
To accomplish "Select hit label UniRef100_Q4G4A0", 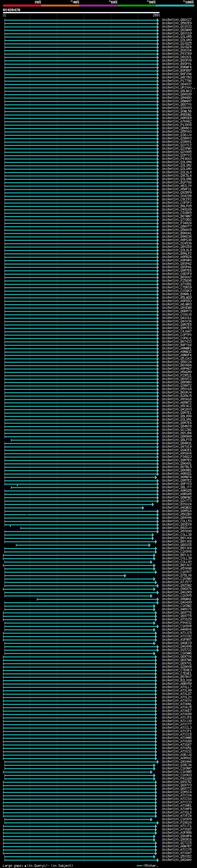I will tap(177, 860).
